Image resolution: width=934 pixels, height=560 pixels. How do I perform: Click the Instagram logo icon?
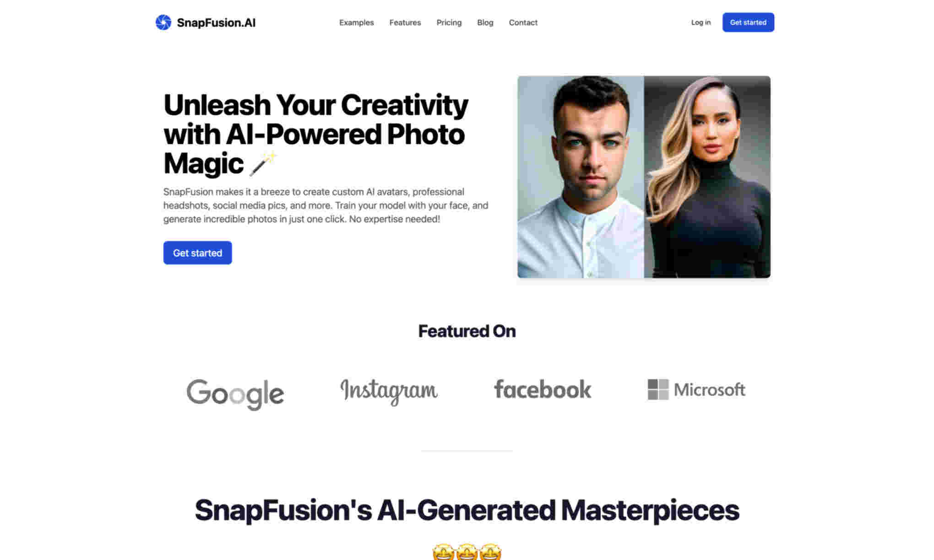point(388,389)
